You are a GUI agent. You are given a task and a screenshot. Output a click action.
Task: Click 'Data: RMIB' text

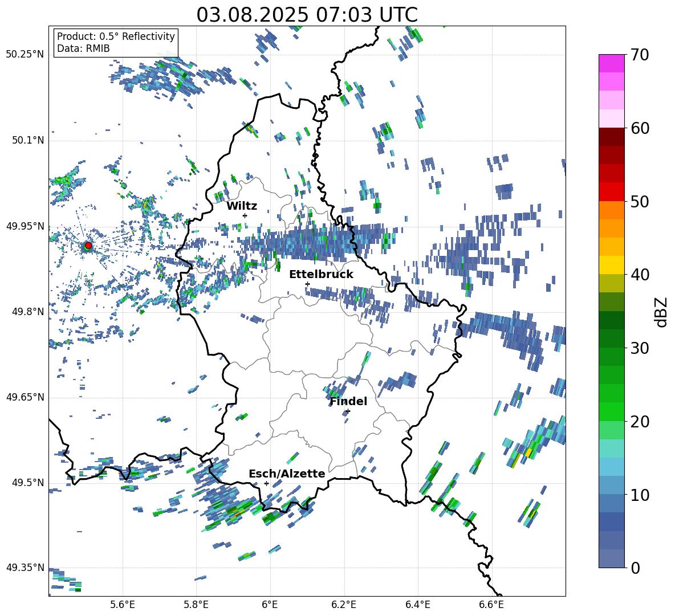coord(83,48)
